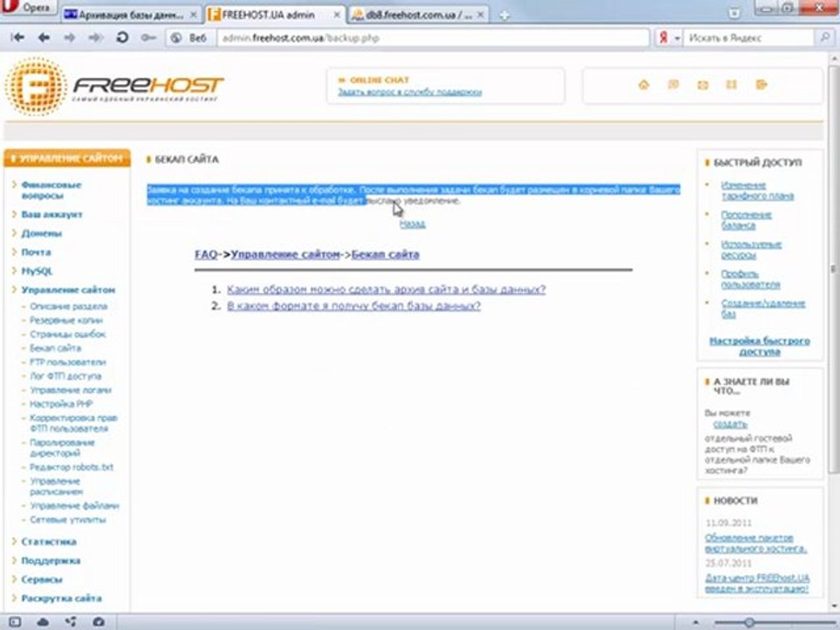Open a new tab with plus button

point(504,16)
